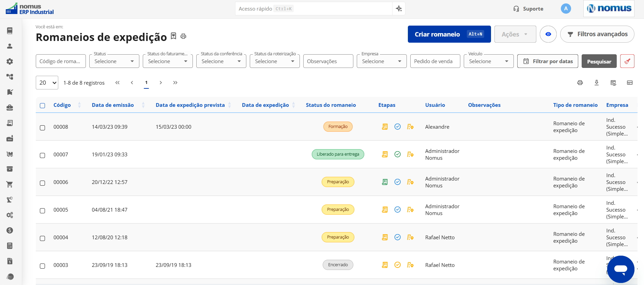Click the AI sparkle icon beside quick access

[x=399, y=9]
